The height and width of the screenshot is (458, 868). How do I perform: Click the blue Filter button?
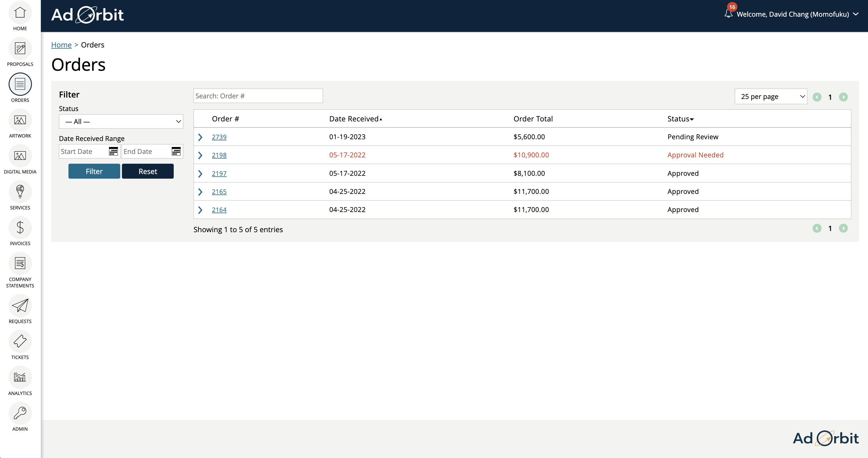coord(94,171)
